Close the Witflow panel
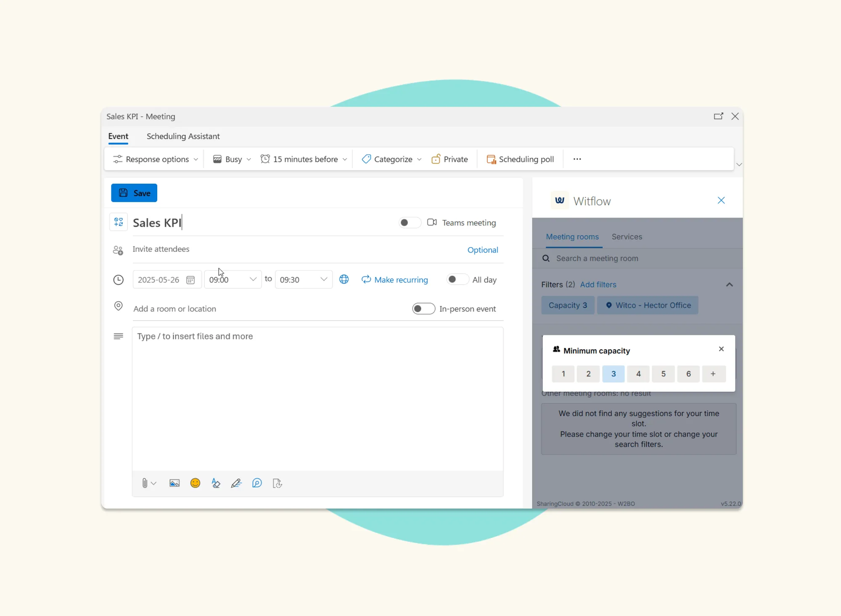841x616 pixels. 721,200
